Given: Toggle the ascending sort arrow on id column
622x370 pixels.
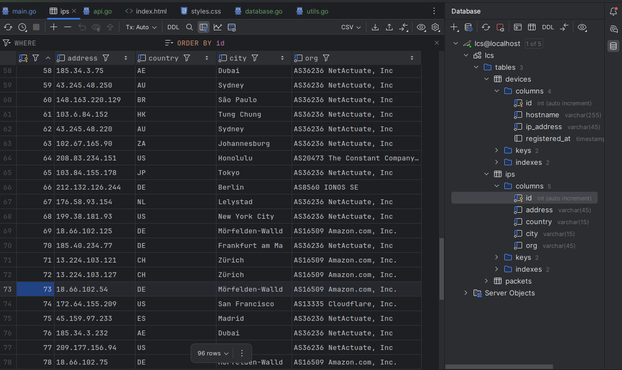Looking at the screenshot, I should tap(48, 58).
